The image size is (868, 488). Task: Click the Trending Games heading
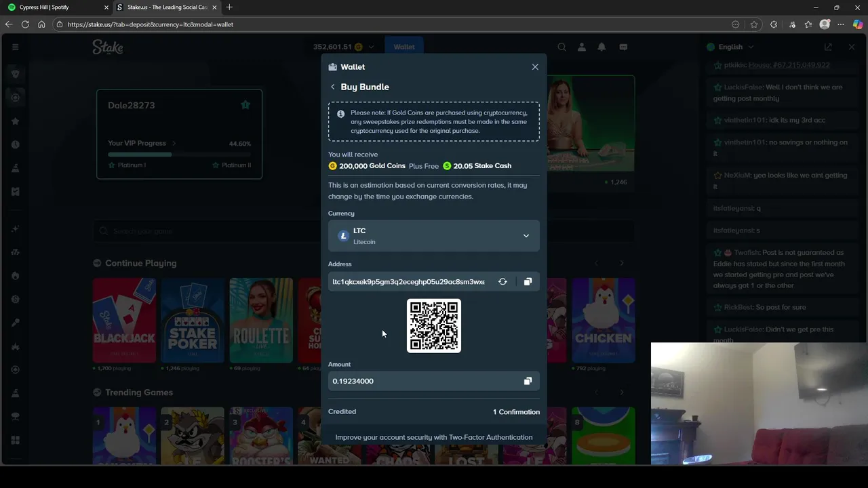139,392
